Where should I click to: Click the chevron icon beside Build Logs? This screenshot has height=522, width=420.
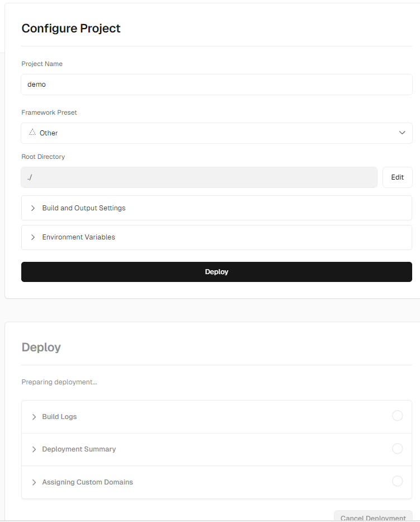(x=34, y=417)
